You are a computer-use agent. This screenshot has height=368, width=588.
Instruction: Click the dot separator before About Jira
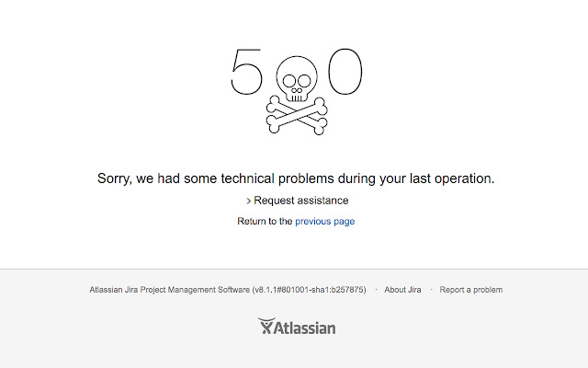pos(376,290)
